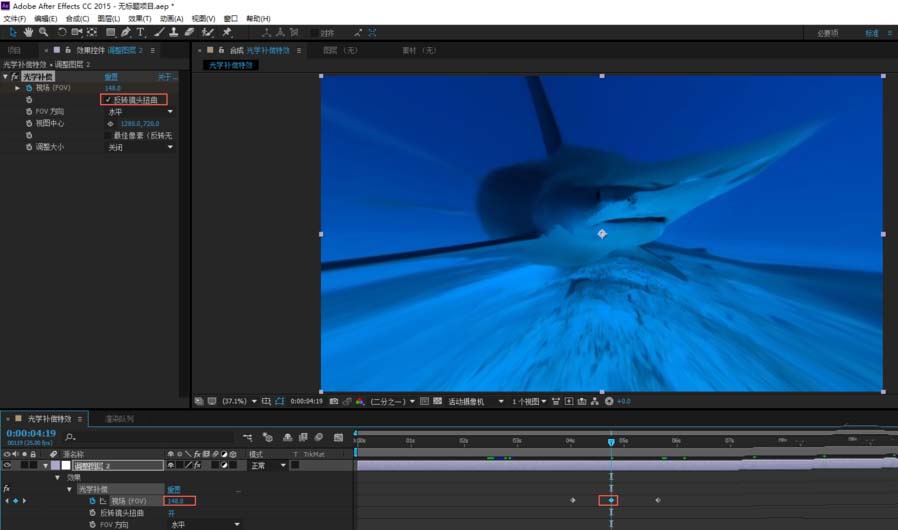Select the Puppet Pin tool

[x=227, y=32]
